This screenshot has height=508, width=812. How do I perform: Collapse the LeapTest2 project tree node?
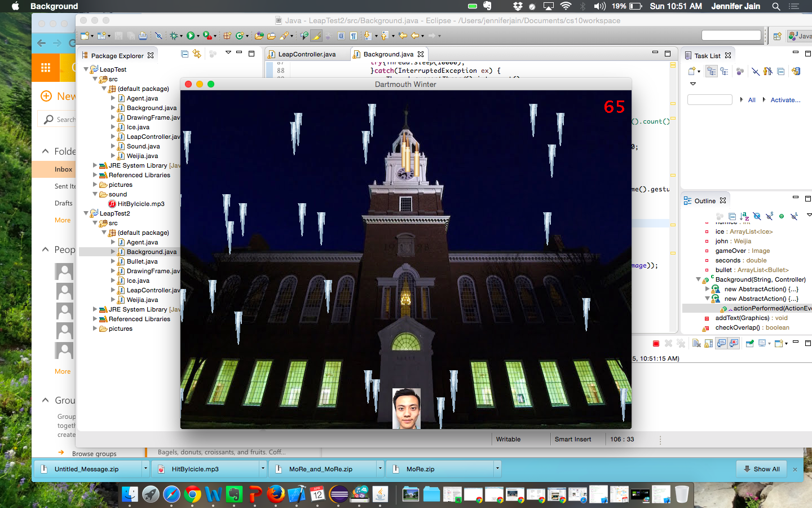coord(86,213)
